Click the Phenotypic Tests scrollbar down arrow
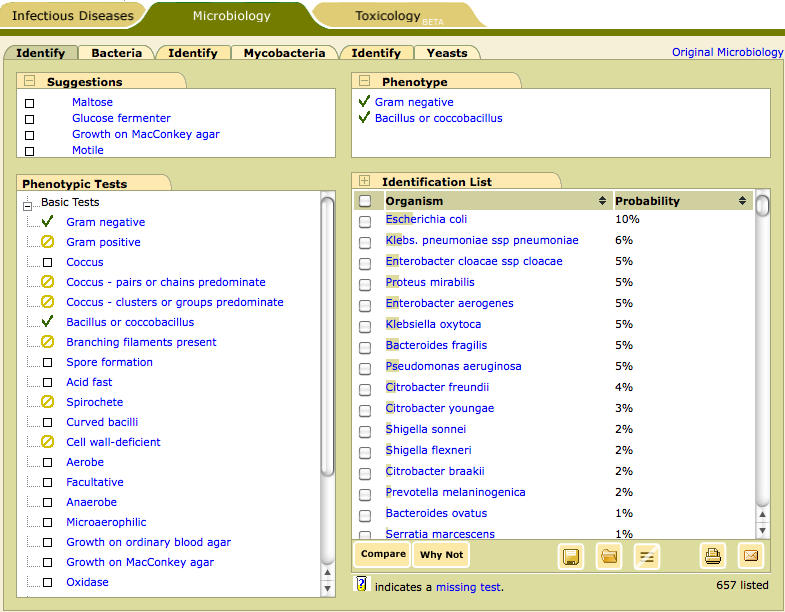The height and width of the screenshot is (612, 785). tap(327, 586)
